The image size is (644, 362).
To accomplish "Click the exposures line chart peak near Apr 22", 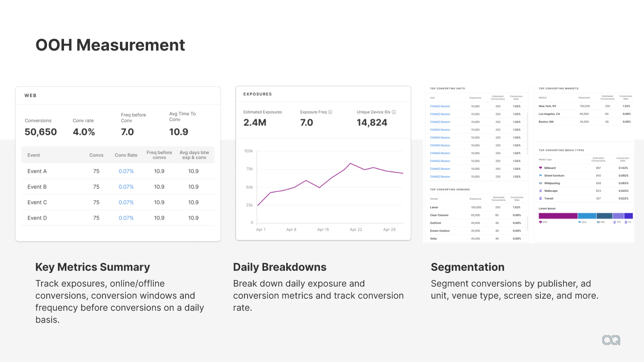I will point(351,163).
